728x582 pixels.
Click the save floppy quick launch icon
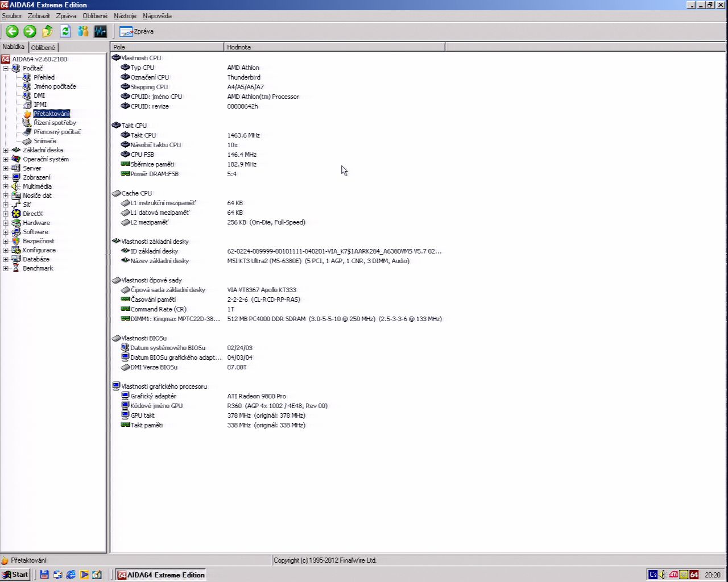click(x=44, y=575)
